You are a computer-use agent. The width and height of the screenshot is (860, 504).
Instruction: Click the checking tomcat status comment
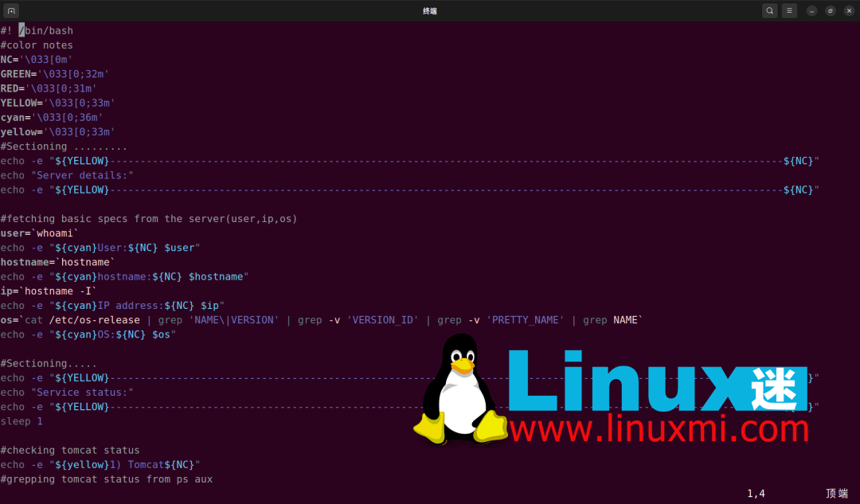(68, 450)
